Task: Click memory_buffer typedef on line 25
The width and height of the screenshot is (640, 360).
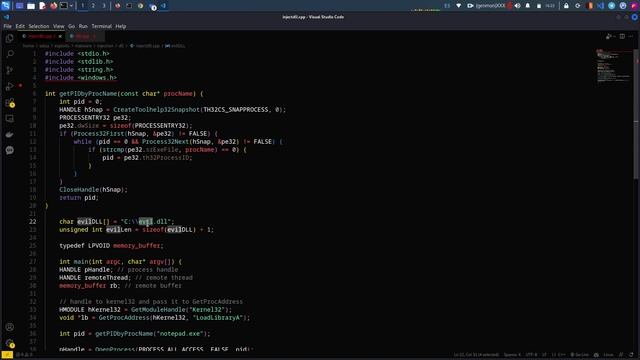Action: tap(136, 246)
